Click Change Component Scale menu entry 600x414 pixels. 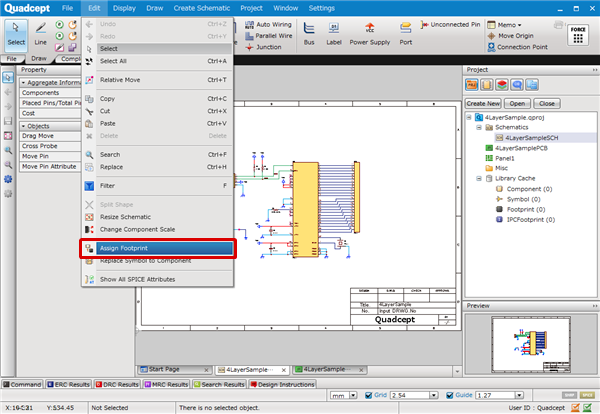pos(138,230)
